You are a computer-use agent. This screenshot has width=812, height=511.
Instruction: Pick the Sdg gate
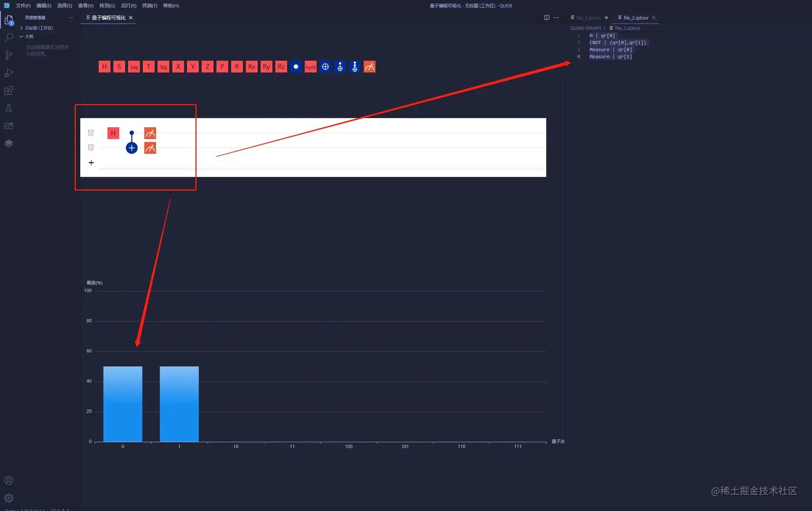pos(134,67)
